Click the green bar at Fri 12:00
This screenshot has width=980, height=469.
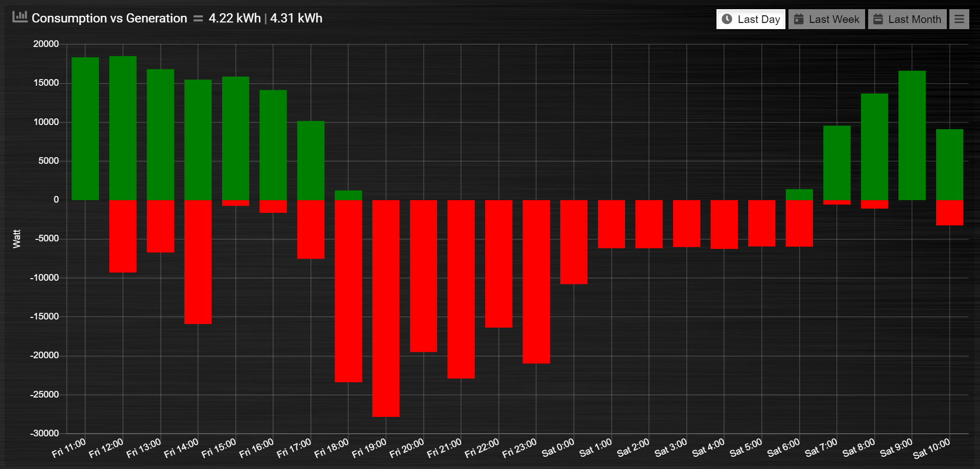(x=123, y=128)
